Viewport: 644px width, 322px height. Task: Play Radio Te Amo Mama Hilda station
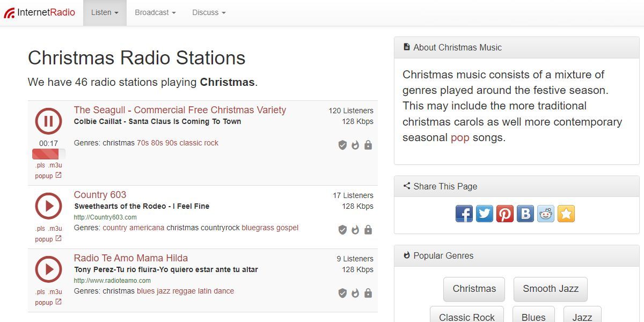48,269
